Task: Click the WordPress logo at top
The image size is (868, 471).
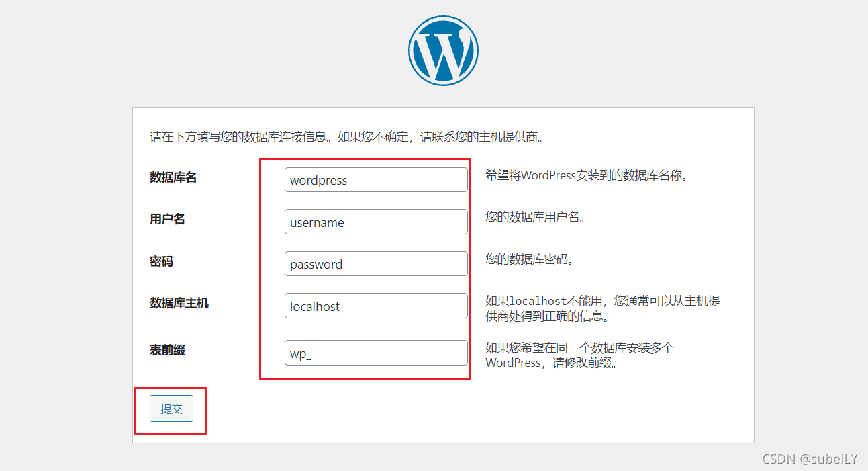Action: (443, 51)
